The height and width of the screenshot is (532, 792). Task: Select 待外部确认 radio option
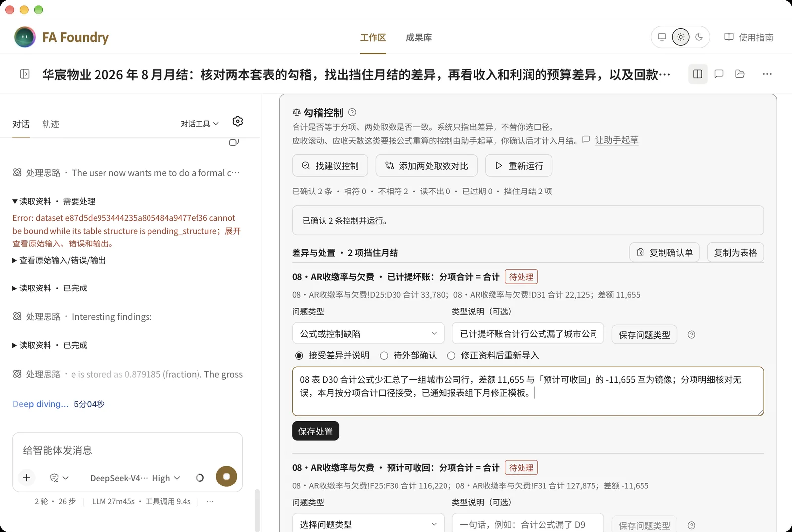pos(408,355)
